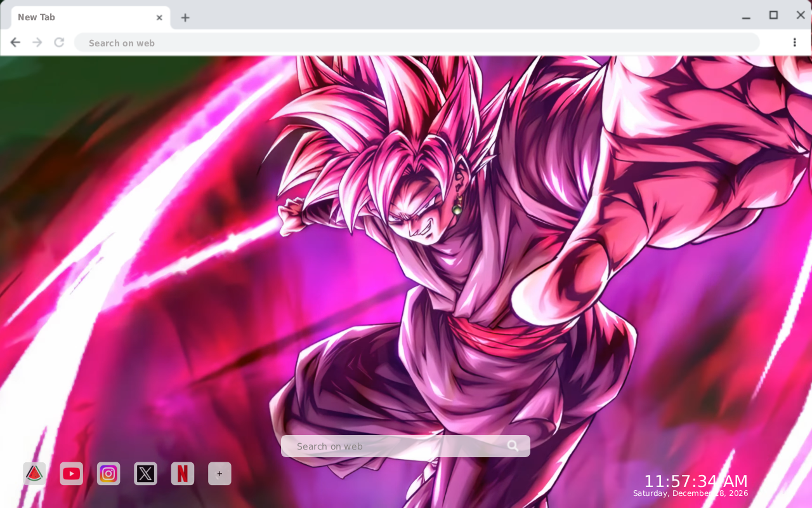812x508 pixels.
Task: Close the New Tab tab
Action: point(159,18)
